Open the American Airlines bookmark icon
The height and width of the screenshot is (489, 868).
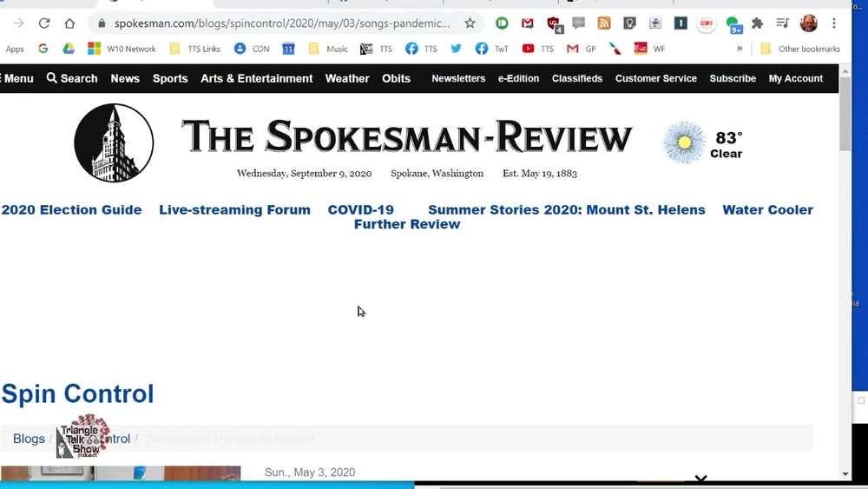[615, 49]
